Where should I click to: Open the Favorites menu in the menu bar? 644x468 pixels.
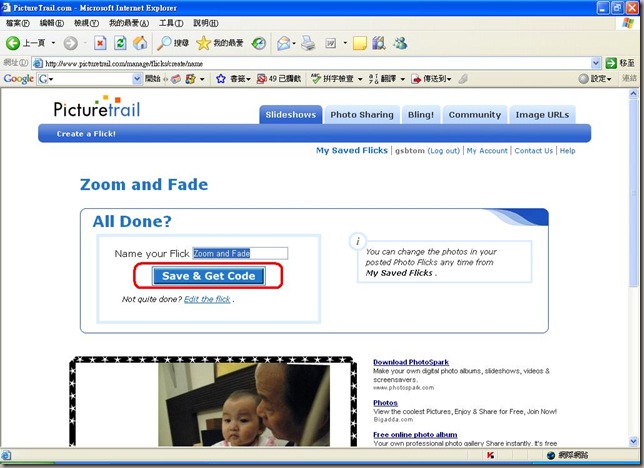[129, 23]
